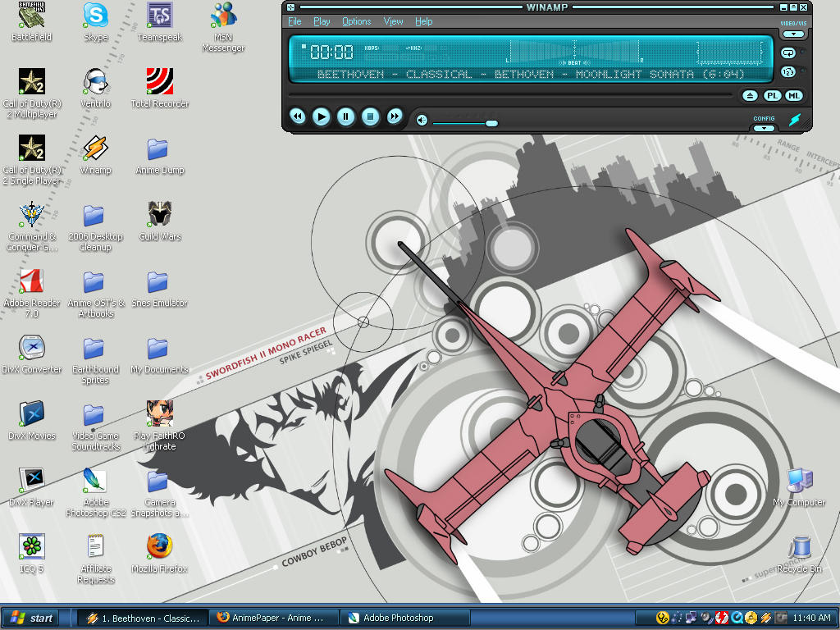Select the DivX Converter icon
840x630 pixels.
[32, 354]
